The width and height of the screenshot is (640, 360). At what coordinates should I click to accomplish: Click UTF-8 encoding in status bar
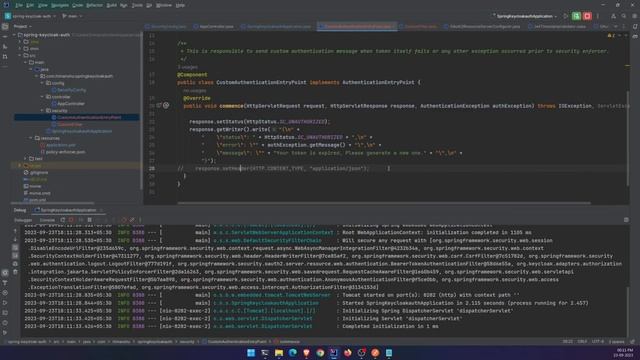(597, 342)
